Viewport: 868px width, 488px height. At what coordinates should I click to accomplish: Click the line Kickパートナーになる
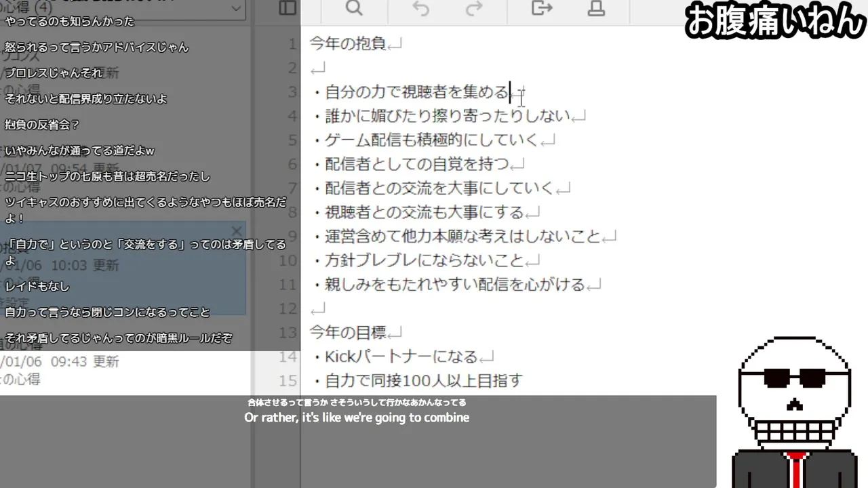pos(396,357)
